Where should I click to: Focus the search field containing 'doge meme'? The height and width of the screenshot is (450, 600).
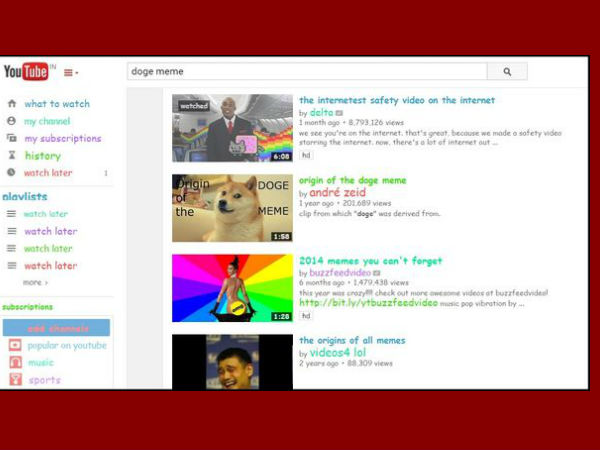coord(307,72)
